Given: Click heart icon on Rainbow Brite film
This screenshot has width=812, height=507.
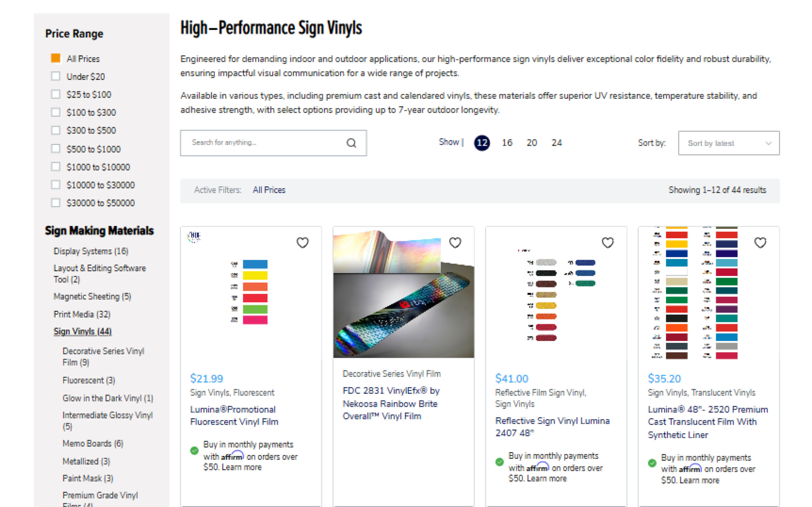Looking at the screenshot, I should pyautogui.click(x=455, y=242).
